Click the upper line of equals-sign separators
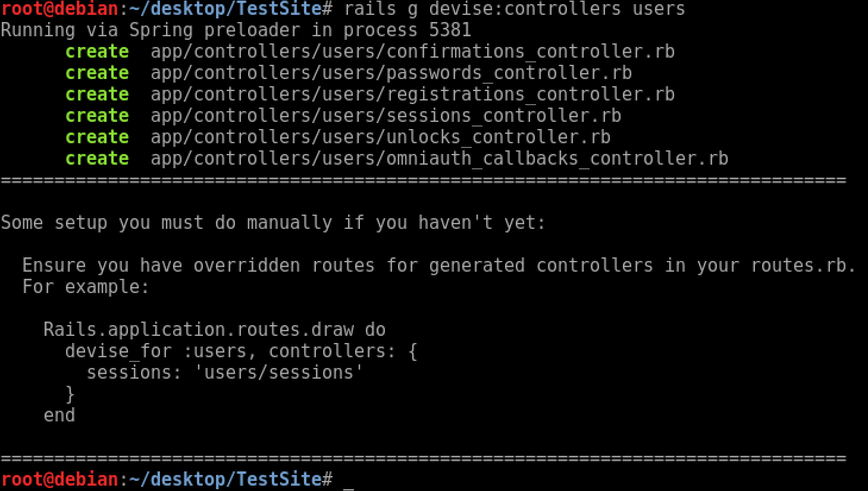The width and height of the screenshot is (868, 491). (423, 180)
